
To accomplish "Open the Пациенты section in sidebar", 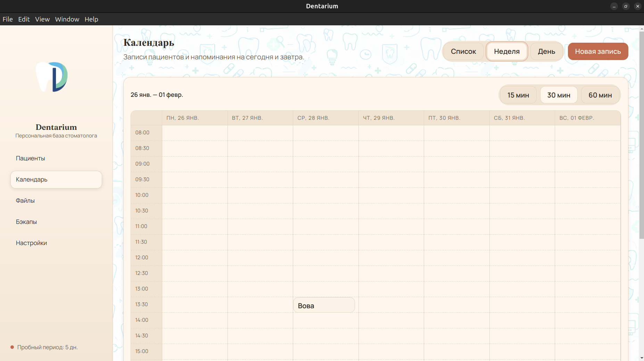I will (31, 158).
